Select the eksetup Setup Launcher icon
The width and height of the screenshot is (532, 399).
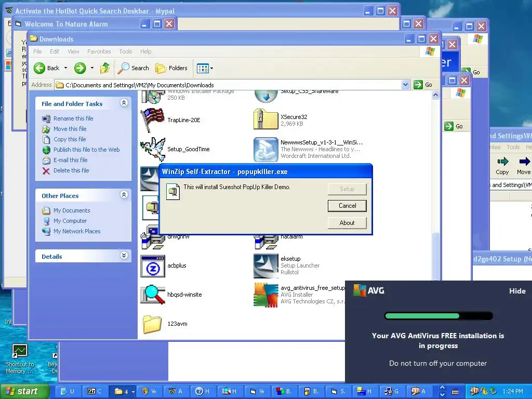[265, 265]
